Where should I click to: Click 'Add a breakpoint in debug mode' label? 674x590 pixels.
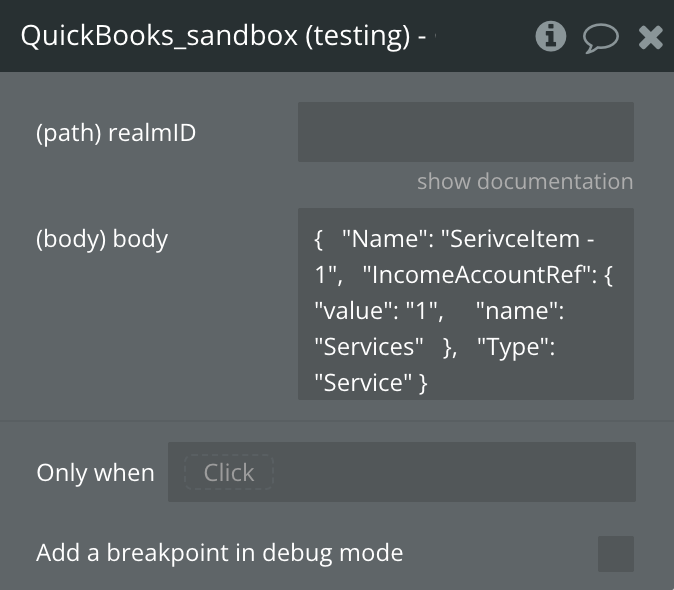220,552
